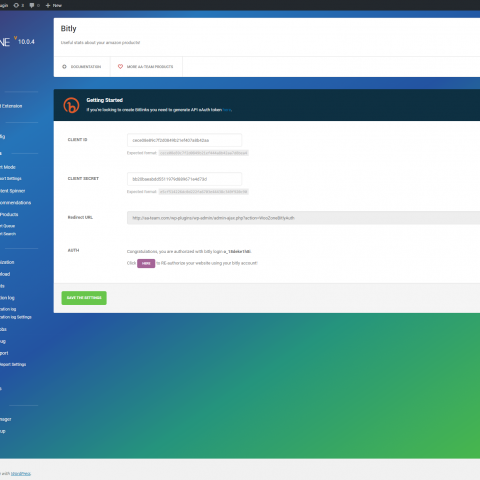Click the Redirect URL field
480x480 pixels.
tap(303, 218)
